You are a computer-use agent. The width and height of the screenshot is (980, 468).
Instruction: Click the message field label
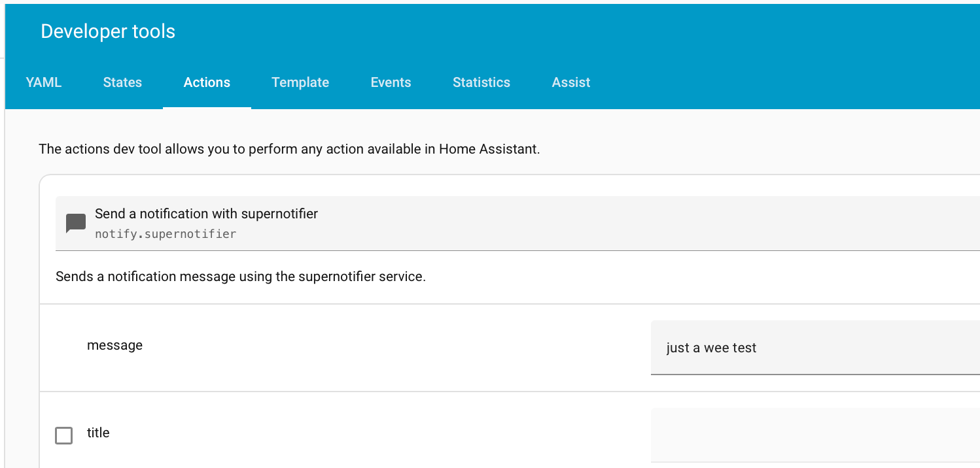[114, 345]
